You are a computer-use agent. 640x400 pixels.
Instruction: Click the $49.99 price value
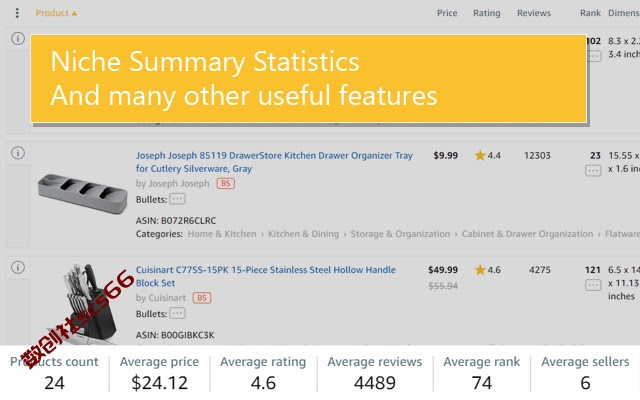pos(443,270)
